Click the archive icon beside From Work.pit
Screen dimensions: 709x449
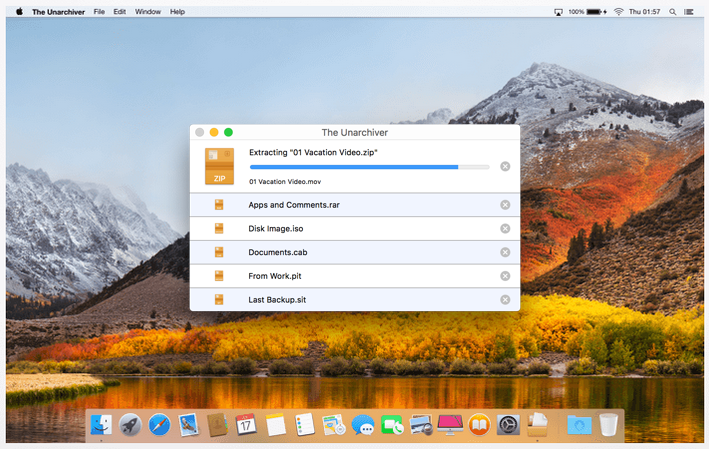pyautogui.click(x=219, y=276)
